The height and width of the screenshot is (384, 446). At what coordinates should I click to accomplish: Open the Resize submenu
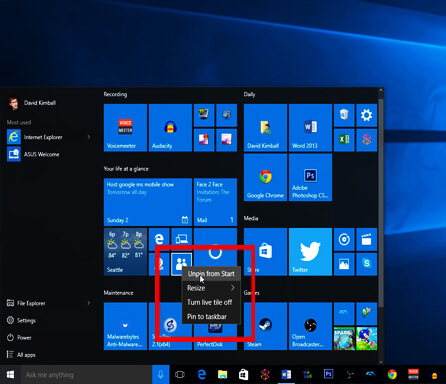211,288
